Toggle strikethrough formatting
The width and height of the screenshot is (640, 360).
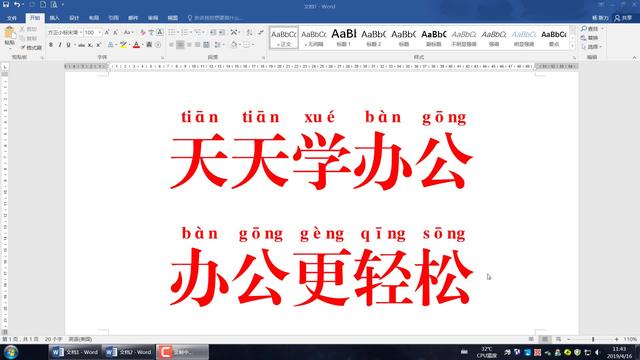[81, 45]
